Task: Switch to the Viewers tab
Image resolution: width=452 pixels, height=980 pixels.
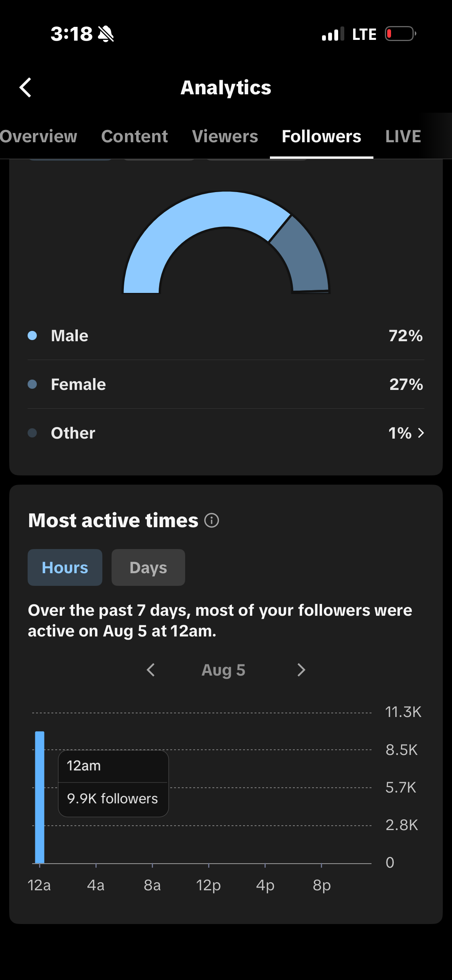Action: [225, 136]
